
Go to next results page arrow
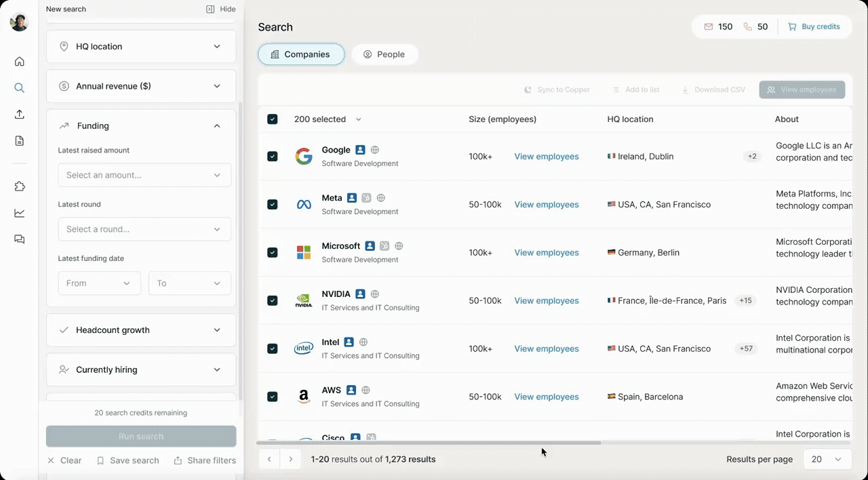[291, 459]
